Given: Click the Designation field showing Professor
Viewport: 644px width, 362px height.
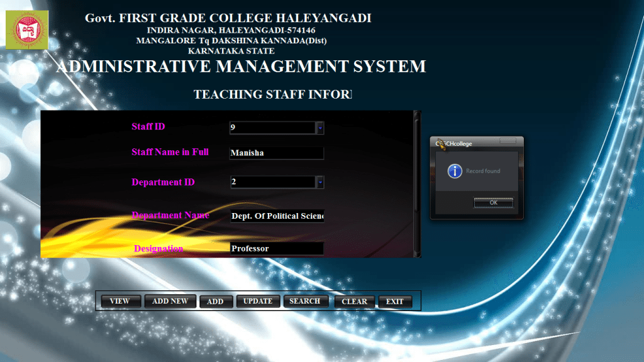Looking at the screenshot, I should tap(277, 248).
